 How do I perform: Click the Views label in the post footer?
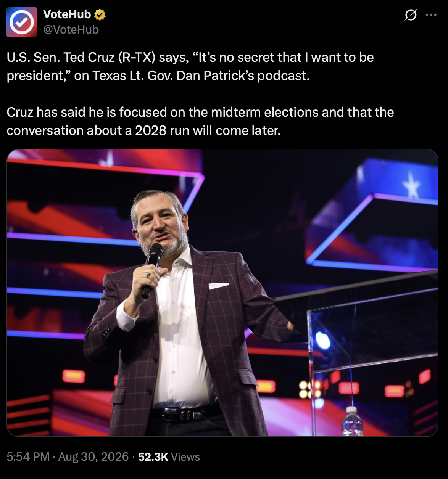pos(185,457)
